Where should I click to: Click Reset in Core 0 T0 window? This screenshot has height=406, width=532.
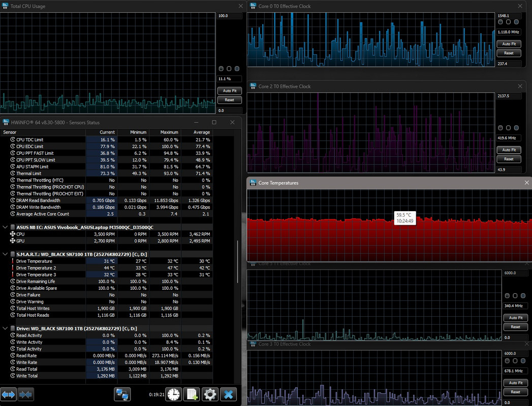(509, 53)
